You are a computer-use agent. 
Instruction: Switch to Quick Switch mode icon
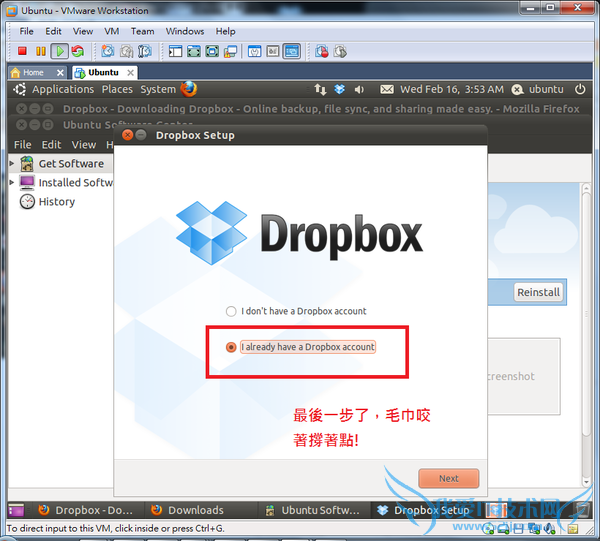194,51
